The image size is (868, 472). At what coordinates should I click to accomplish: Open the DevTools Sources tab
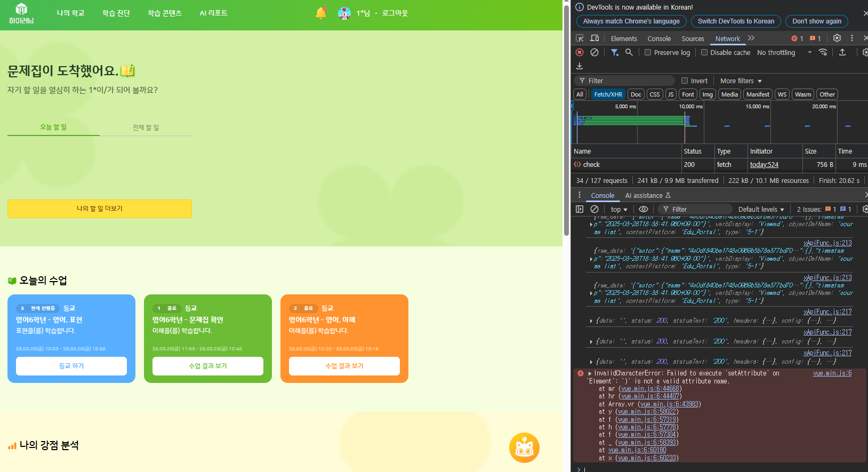[x=693, y=39]
